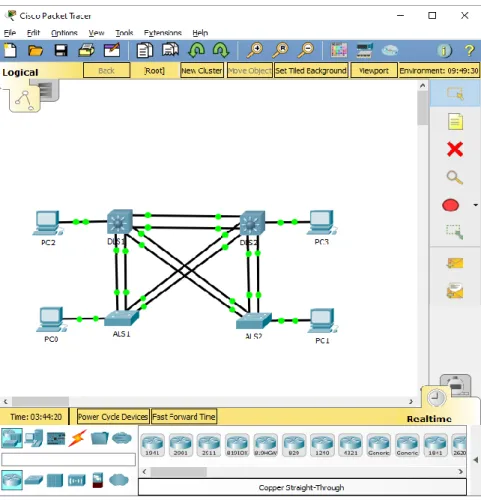Open the Drawing Palette icon
Viewport: 481px width, 500px height.
point(339,51)
